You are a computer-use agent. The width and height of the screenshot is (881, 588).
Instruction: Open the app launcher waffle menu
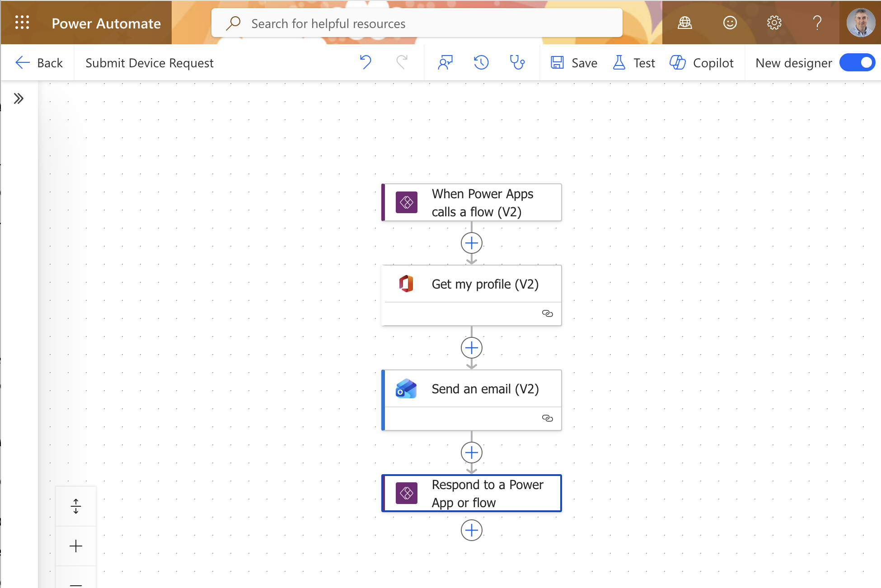point(22,23)
